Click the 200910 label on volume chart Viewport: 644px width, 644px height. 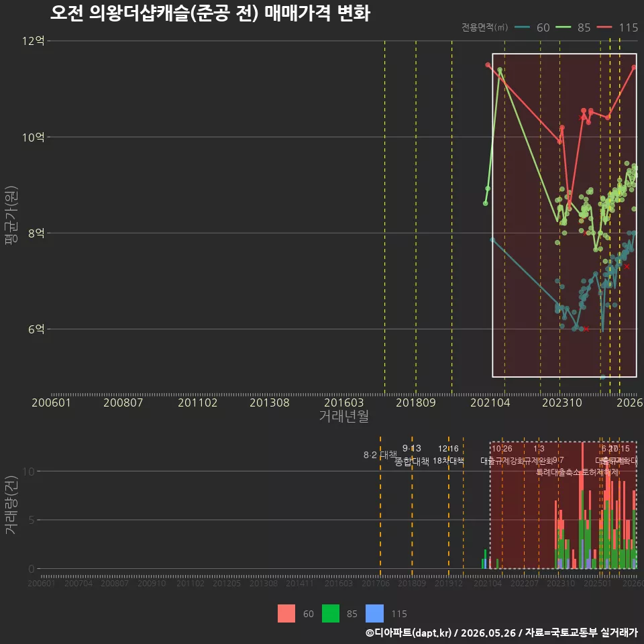(x=152, y=583)
